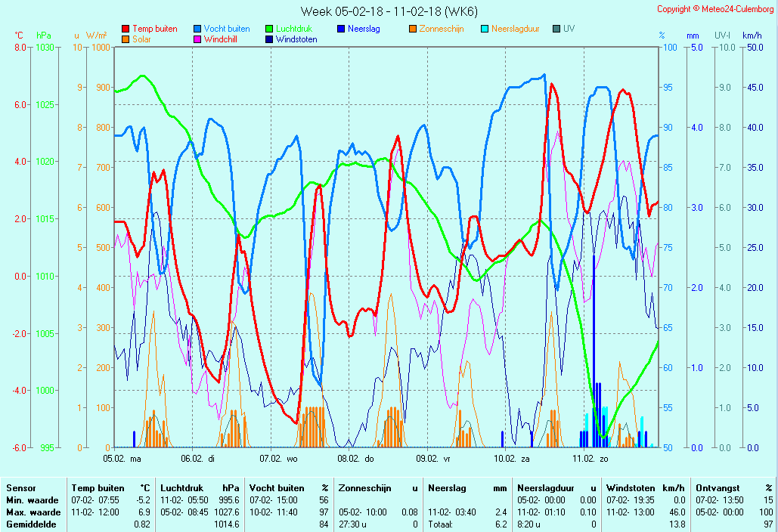Click the Copyright Meteo24-Culemborg text

click(x=714, y=9)
